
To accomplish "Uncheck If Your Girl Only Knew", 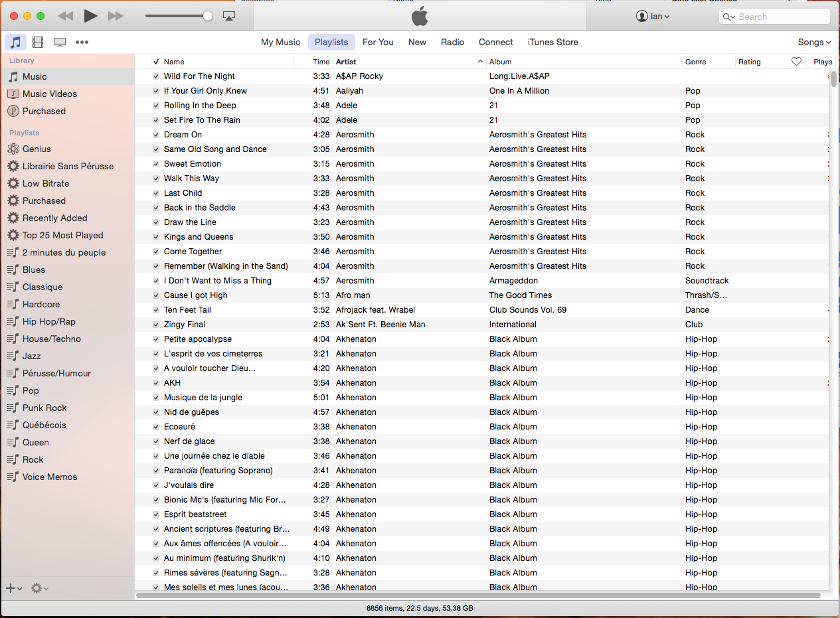I will 156,91.
